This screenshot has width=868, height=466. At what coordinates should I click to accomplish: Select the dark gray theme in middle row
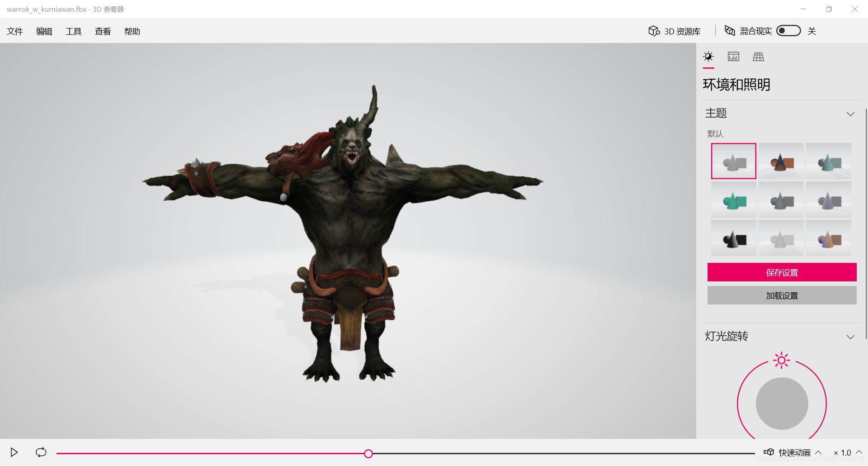781,200
